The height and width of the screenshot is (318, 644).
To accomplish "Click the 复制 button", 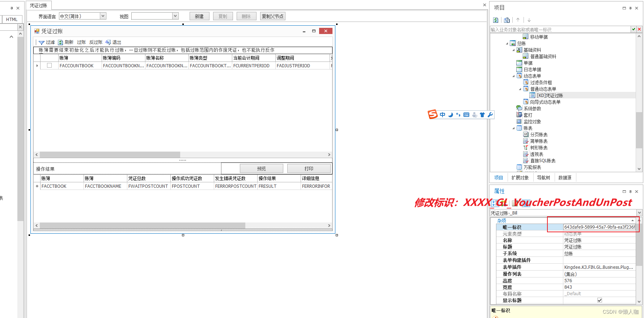I will pyautogui.click(x=223, y=16).
